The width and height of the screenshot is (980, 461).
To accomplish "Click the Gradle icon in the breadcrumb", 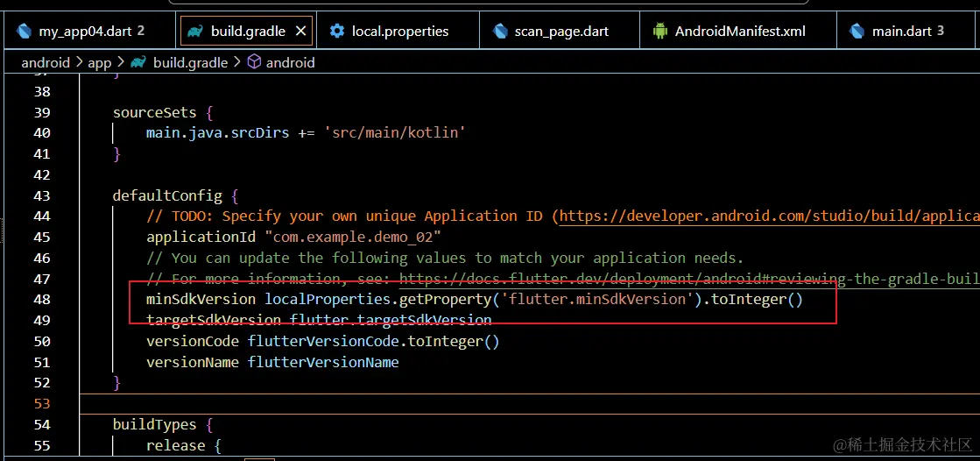I will (x=138, y=62).
